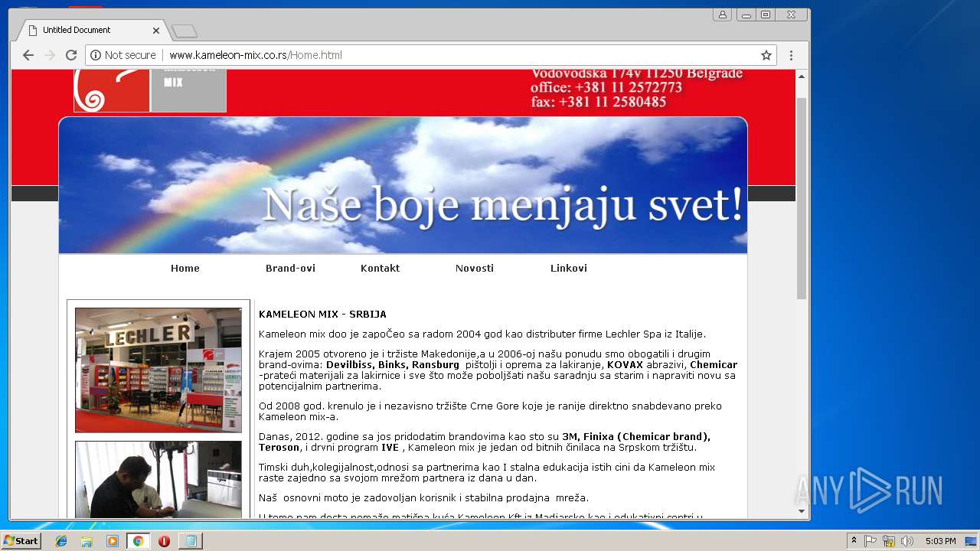Click the Chrome taskbar icon
This screenshot has height=551, width=980.
138,541
